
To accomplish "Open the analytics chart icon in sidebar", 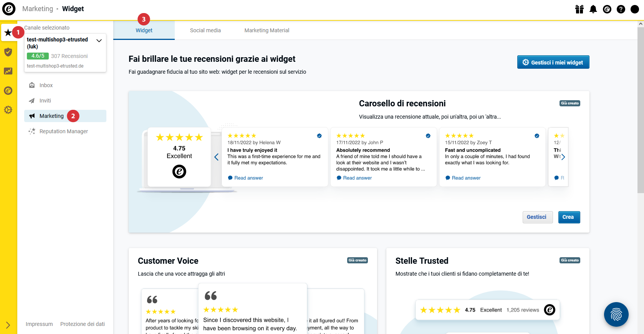I will pos(8,71).
